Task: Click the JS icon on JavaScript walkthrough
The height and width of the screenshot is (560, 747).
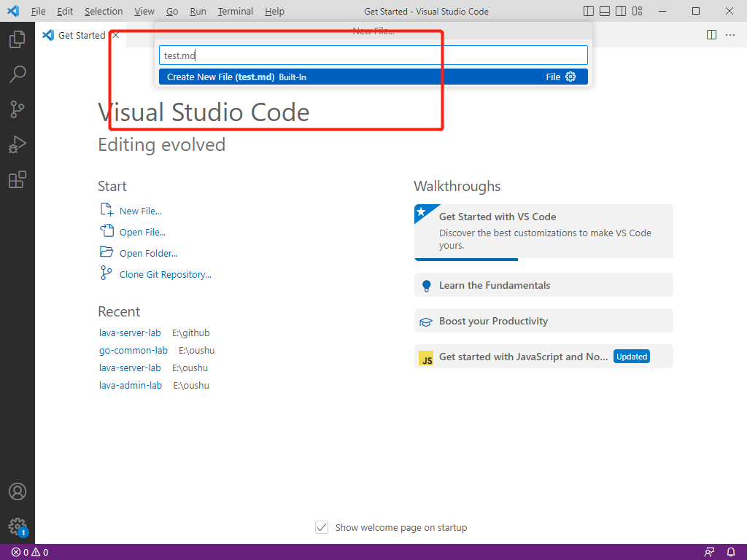Action: (x=426, y=357)
